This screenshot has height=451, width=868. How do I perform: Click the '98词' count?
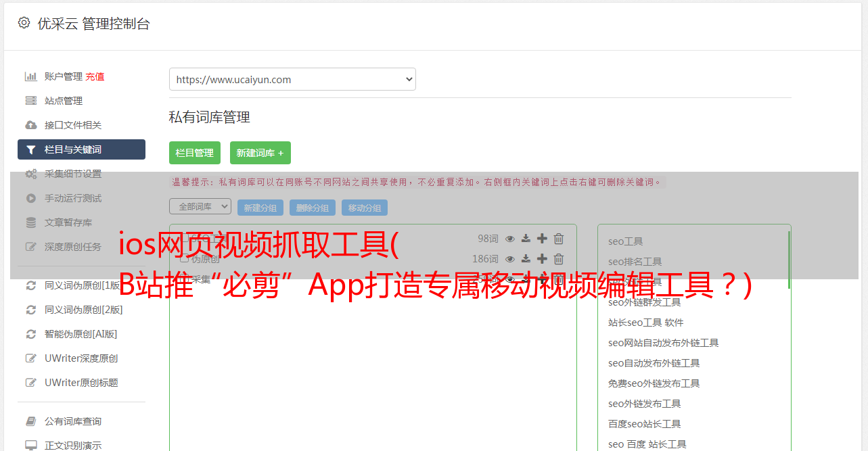coord(488,239)
